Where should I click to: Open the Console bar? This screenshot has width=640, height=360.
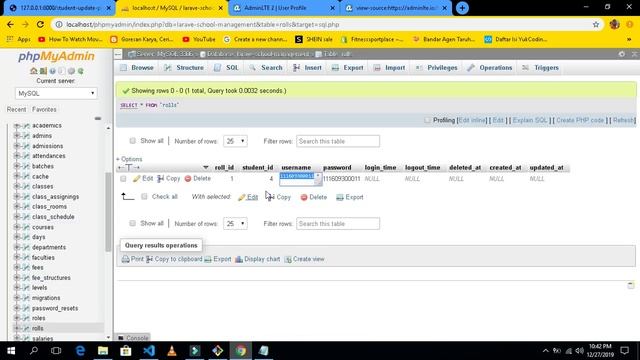coord(133,338)
